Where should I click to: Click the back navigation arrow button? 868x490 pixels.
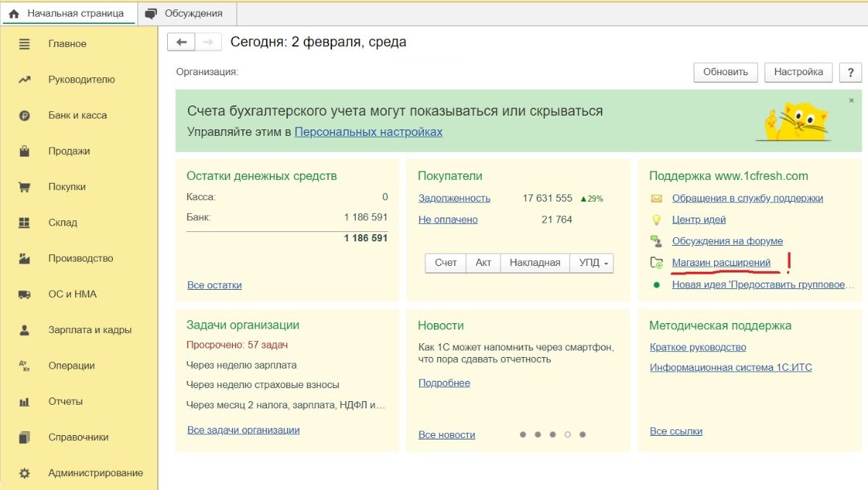[x=181, y=43]
